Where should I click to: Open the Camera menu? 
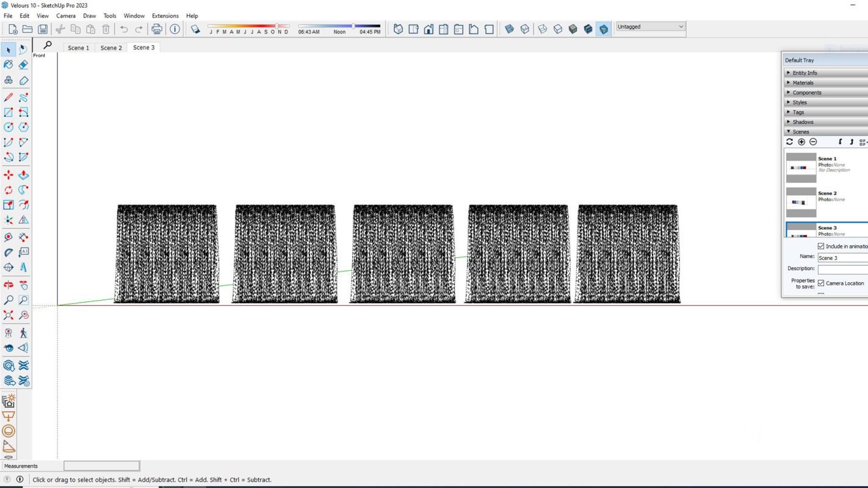pyautogui.click(x=66, y=16)
